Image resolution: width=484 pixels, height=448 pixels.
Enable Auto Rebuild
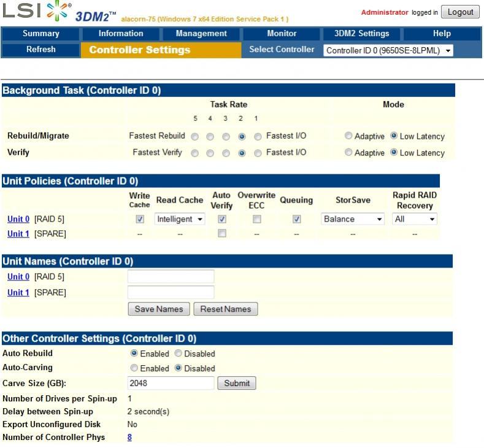134,353
